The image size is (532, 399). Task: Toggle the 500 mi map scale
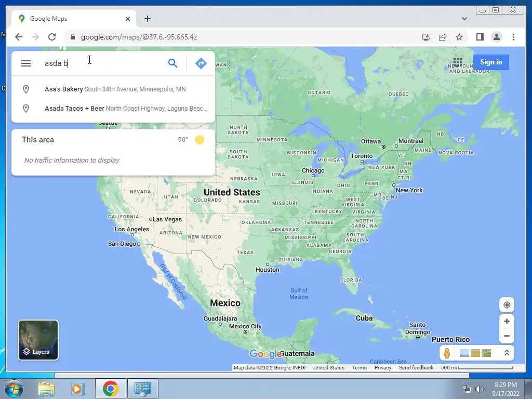[477, 367]
